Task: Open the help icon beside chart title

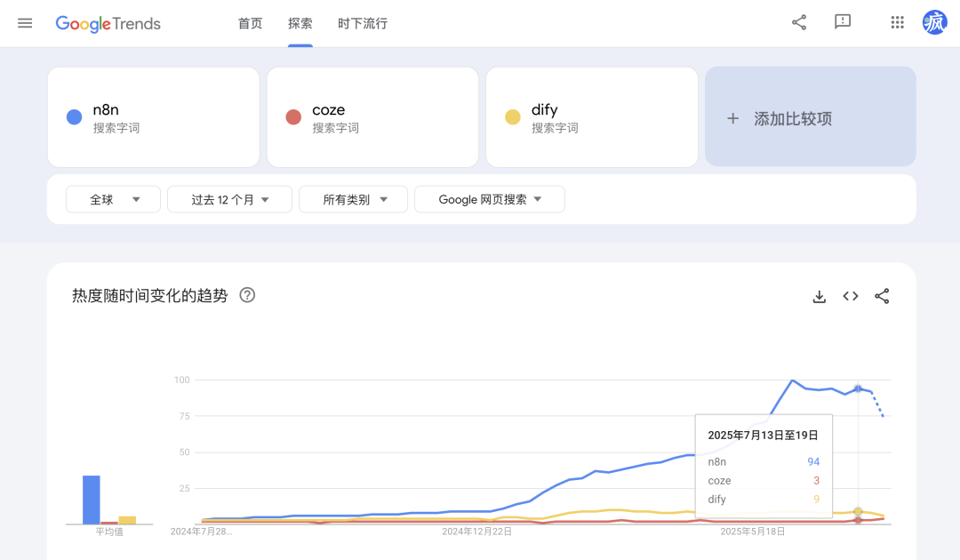Action: 248,295
